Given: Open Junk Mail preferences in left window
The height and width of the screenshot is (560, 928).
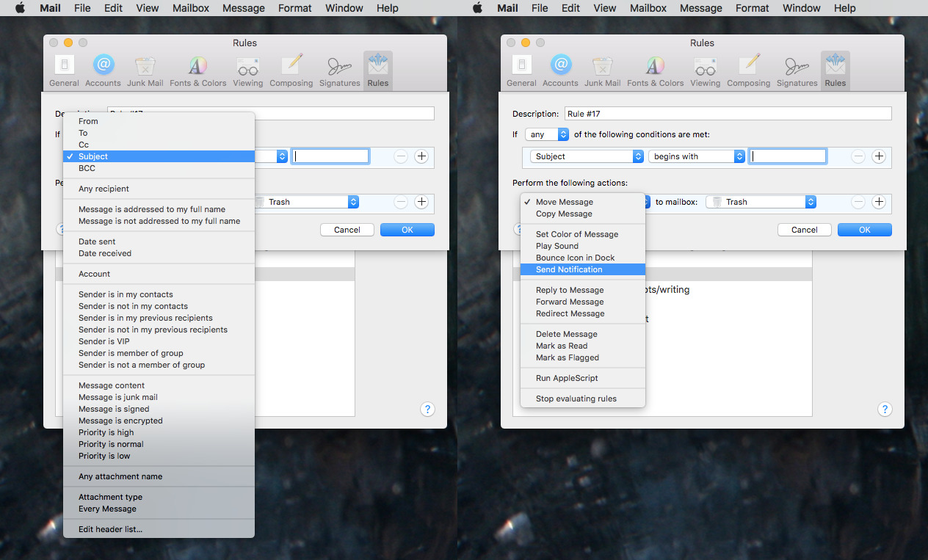Looking at the screenshot, I should point(145,71).
